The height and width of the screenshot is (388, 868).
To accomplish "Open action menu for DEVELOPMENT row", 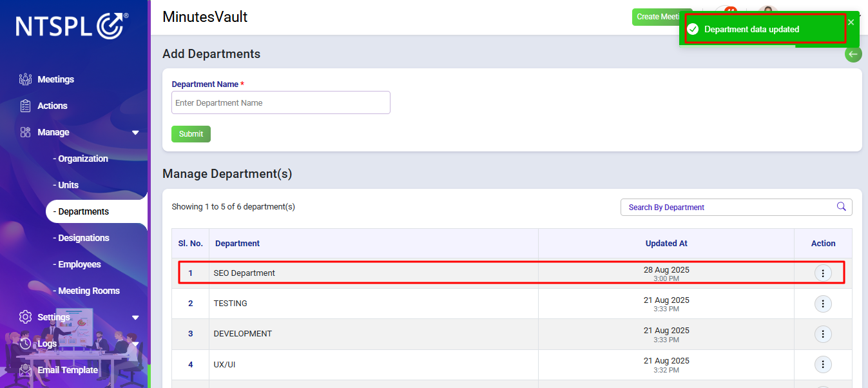I will click(823, 334).
